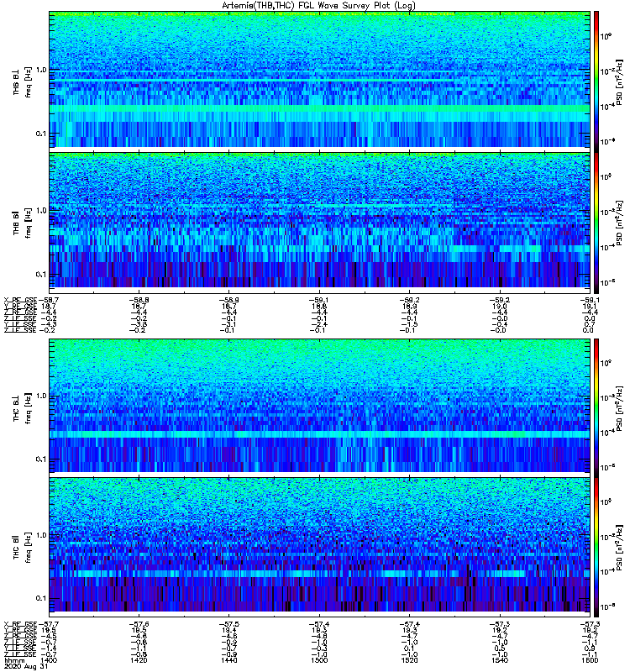The image size is (630, 672).
Task: Click the '1400' time axis label
Action: [48, 660]
